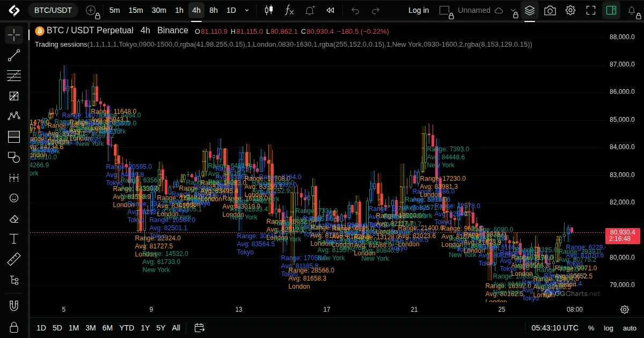
Task: Set range to 1Y
Action: (x=145, y=328)
